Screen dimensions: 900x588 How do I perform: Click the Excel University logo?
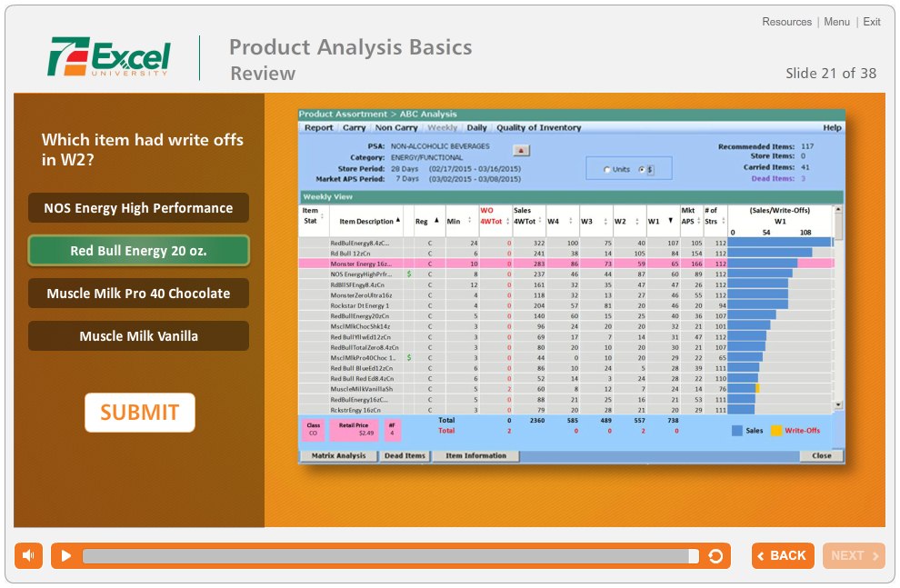tap(109, 56)
